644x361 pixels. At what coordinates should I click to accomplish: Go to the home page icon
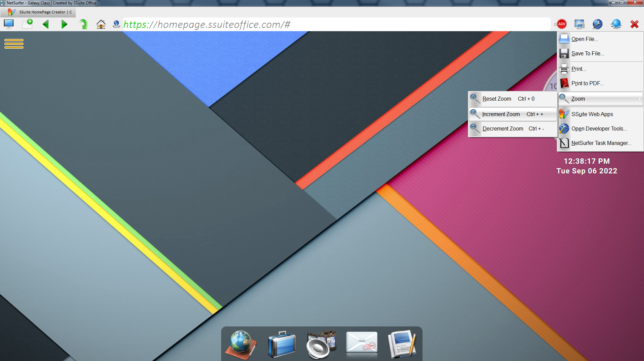[x=101, y=24]
